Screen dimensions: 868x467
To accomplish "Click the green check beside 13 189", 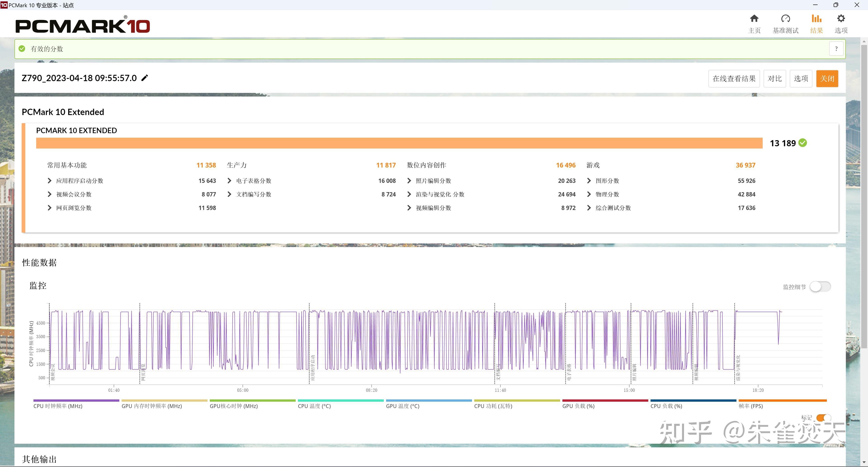I will point(803,143).
